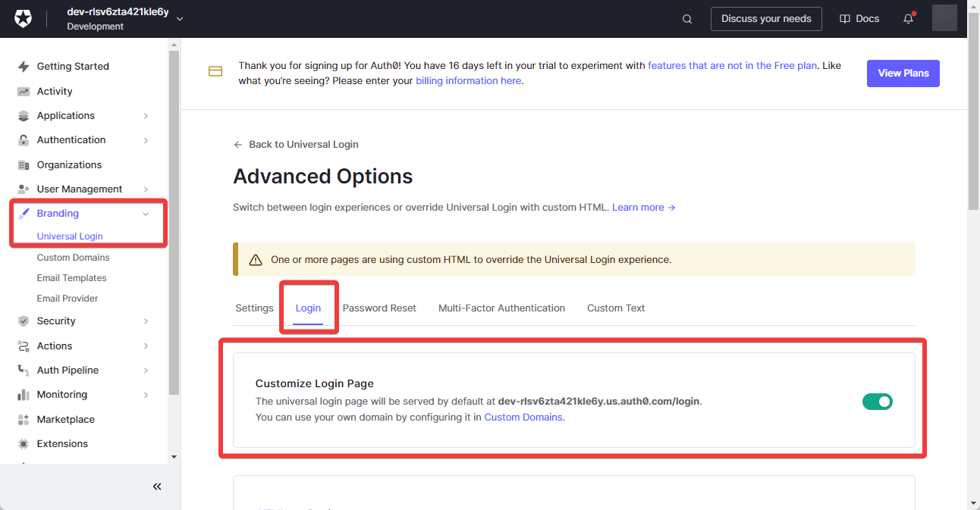This screenshot has width=980, height=510.
Task: Collapse the sidebar with double chevron icon
Action: tap(157, 487)
